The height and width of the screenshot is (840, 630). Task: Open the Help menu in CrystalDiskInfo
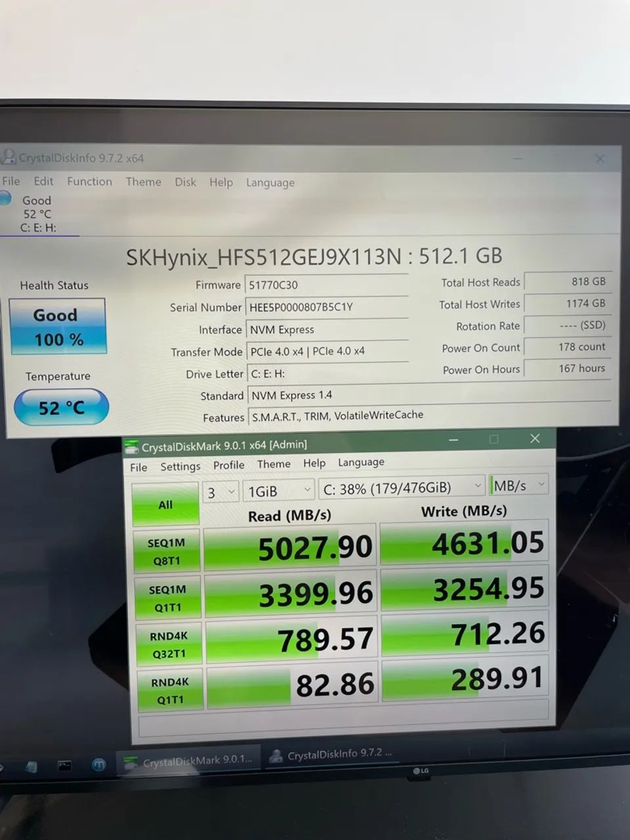221,182
